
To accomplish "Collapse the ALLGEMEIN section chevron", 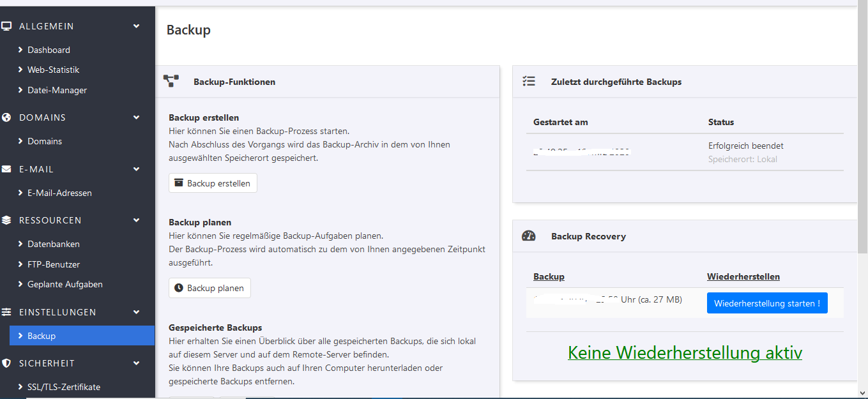I will pos(136,26).
